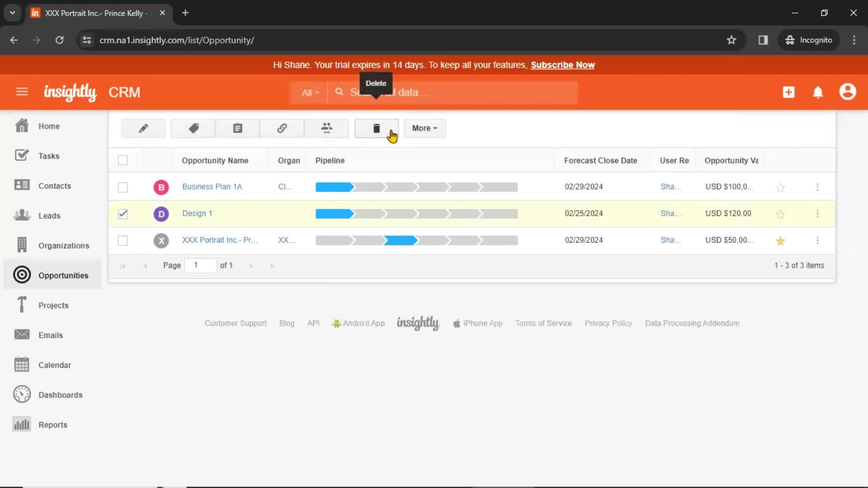
Task: Click the page number input field
Action: click(200, 264)
